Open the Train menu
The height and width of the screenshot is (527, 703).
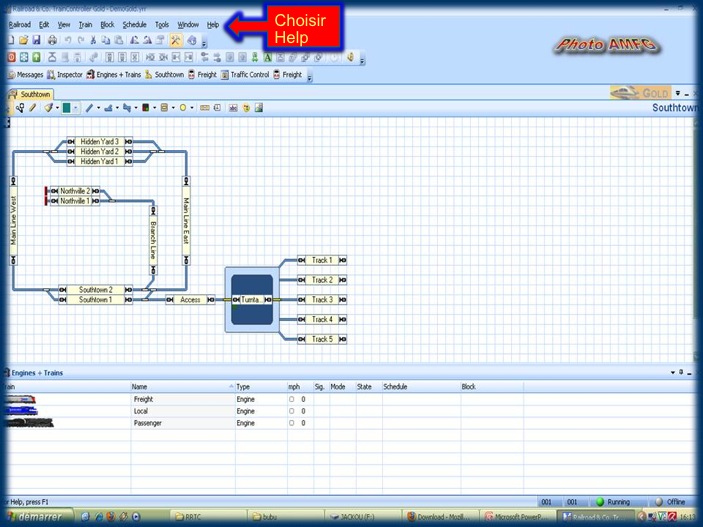coord(85,25)
